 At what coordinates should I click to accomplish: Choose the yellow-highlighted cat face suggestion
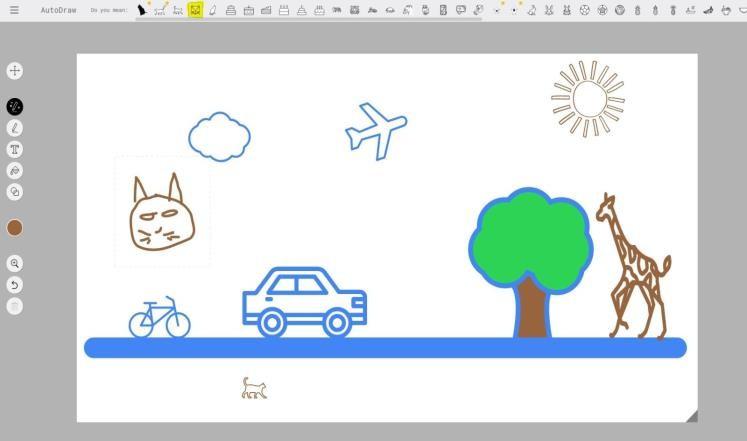click(195, 10)
